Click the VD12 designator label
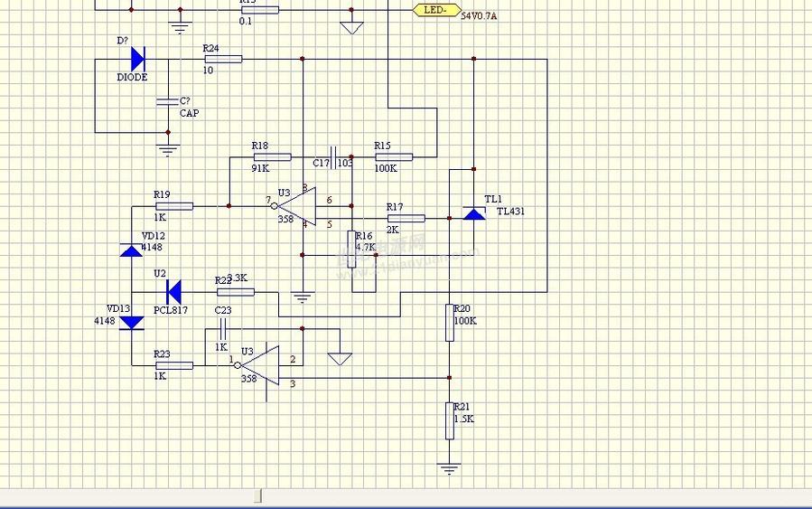The image size is (812, 509). click(x=154, y=236)
